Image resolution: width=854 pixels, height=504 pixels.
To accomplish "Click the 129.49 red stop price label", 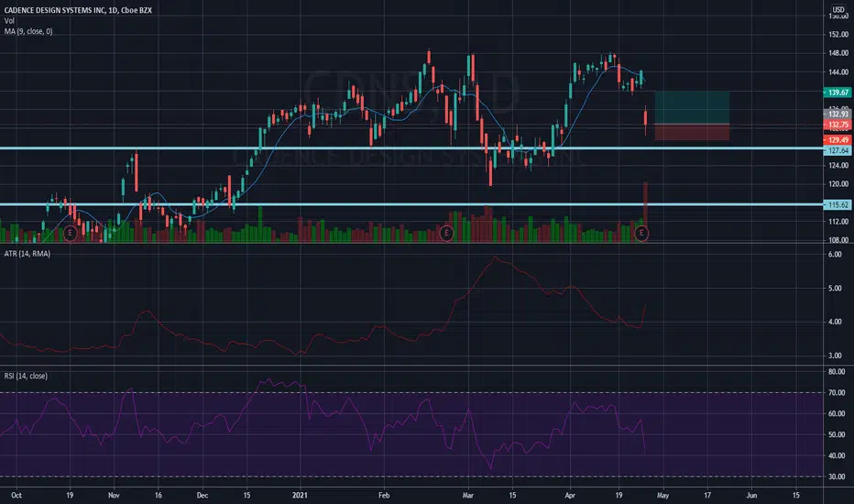I will [838, 140].
